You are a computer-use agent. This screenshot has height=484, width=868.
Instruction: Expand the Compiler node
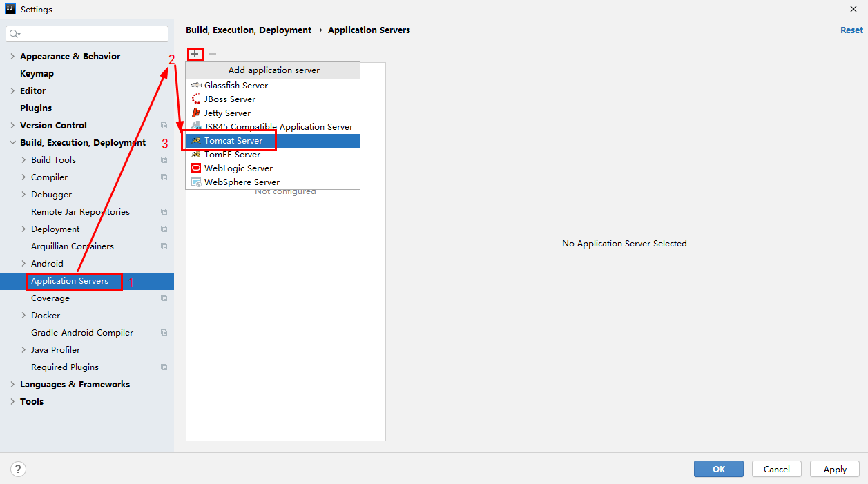point(23,177)
